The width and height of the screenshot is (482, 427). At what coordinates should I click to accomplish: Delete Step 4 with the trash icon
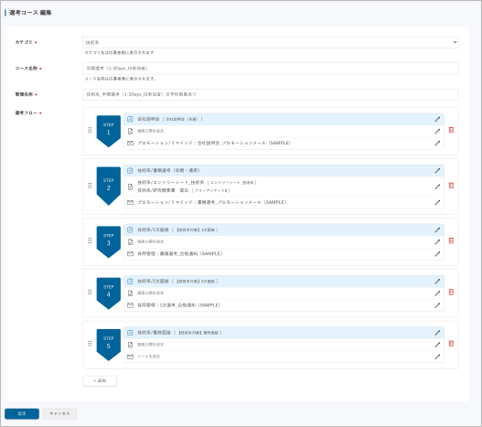point(451,292)
